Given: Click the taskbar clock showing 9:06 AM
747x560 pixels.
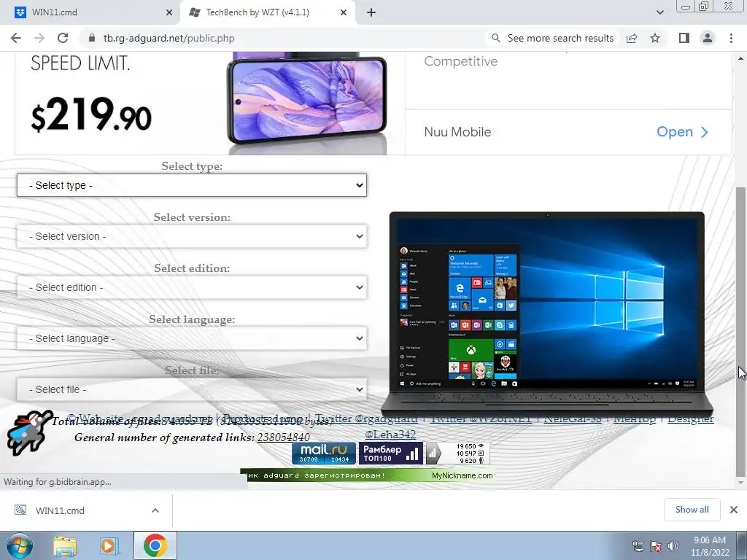Looking at the screenshot, I should 710,546.
